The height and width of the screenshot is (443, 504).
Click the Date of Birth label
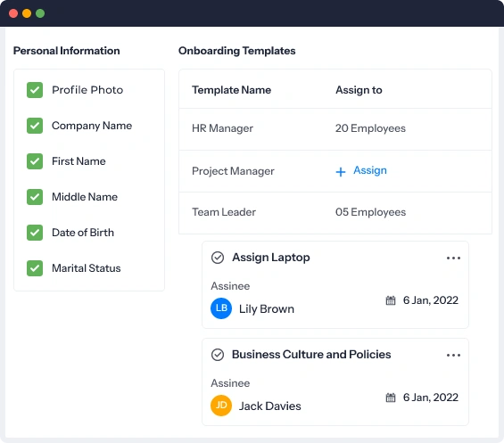pos(83,233)
